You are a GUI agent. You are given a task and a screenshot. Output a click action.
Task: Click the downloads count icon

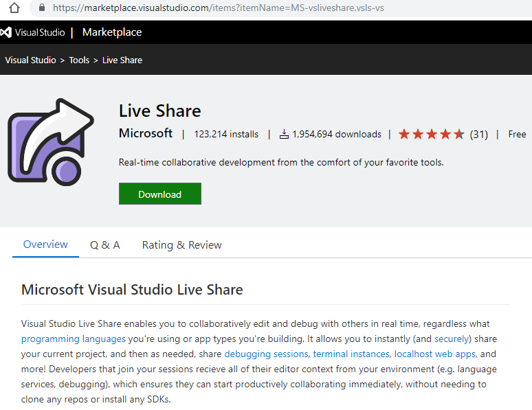[x=284, y=135]
